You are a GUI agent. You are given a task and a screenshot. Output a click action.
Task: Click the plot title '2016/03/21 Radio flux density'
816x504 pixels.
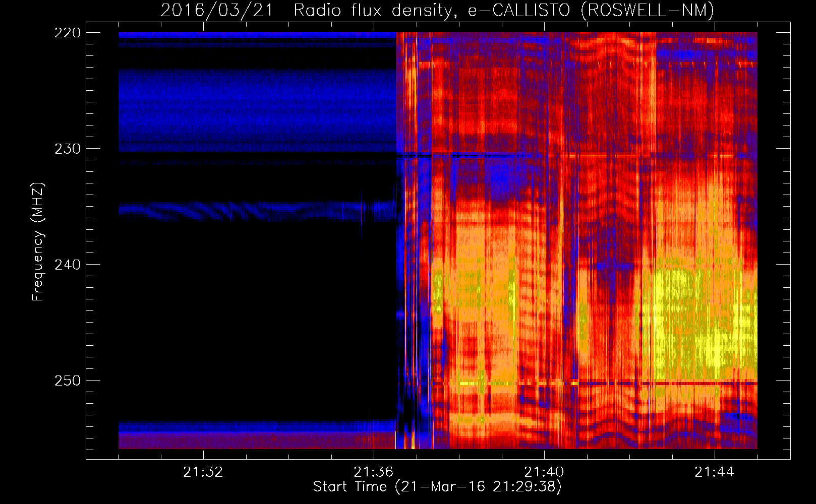309,10
